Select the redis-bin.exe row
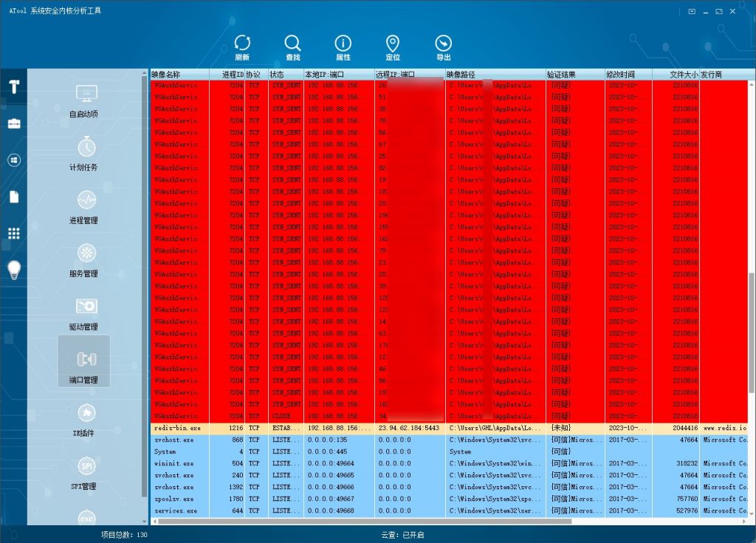 [x=449, y=428]
